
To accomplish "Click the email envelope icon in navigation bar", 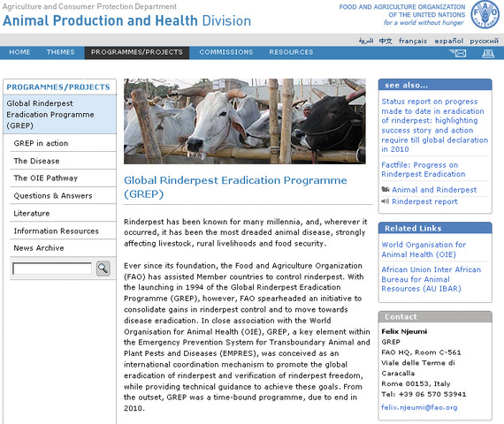I will (x=458, y=53).
